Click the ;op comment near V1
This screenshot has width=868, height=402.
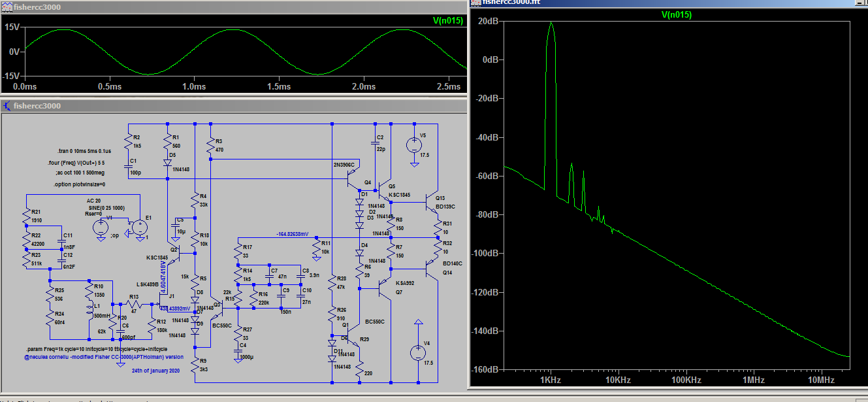(x=115, y=235)
